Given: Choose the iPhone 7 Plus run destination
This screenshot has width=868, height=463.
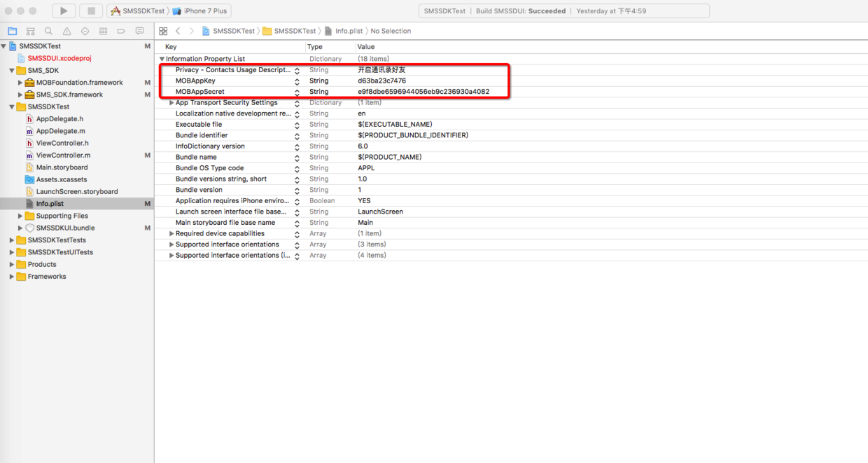Looking at the screenshot, I should point(199,11).
